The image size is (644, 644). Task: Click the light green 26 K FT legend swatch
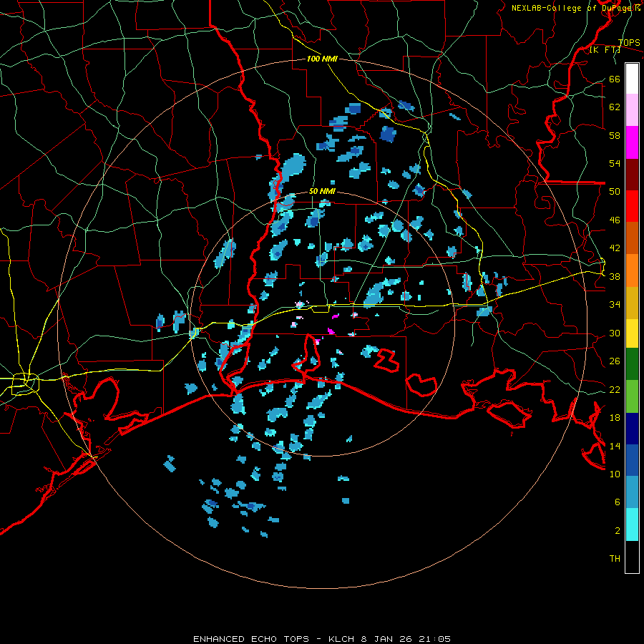point(632,396)
